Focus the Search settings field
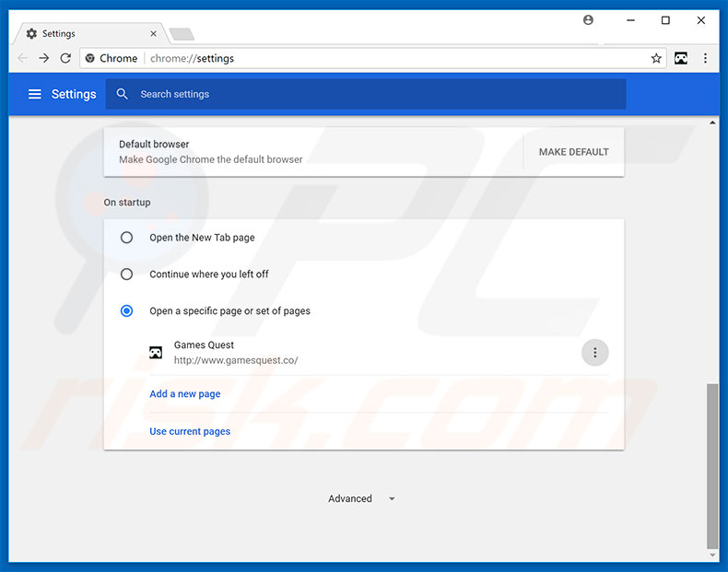Image resolution: width=728 pixels, height=572 pixels. coord(366,94)
